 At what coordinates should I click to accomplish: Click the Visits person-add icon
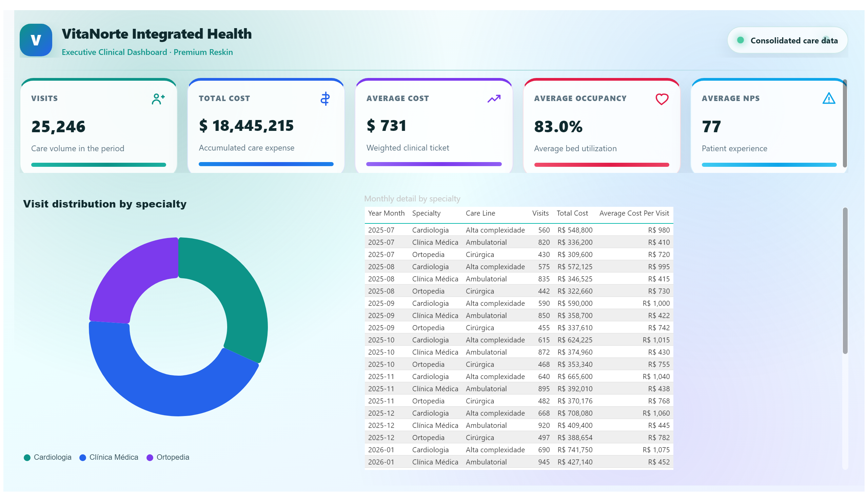tap(158, 99)
